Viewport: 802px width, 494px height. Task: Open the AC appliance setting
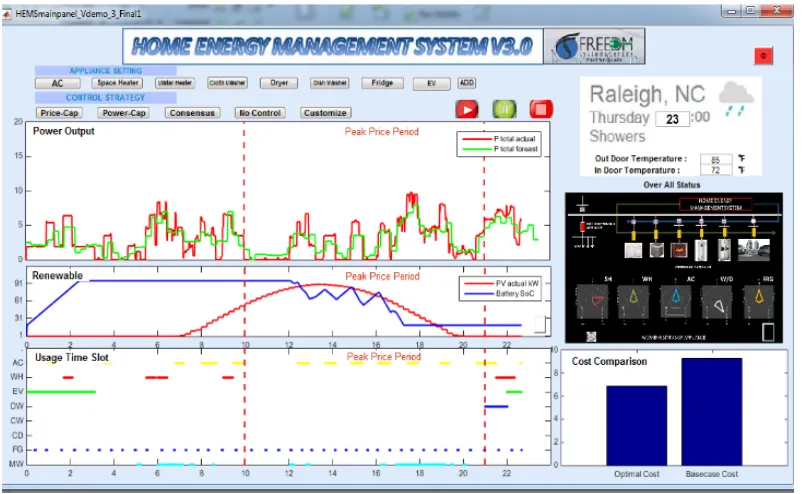point(57,83)
